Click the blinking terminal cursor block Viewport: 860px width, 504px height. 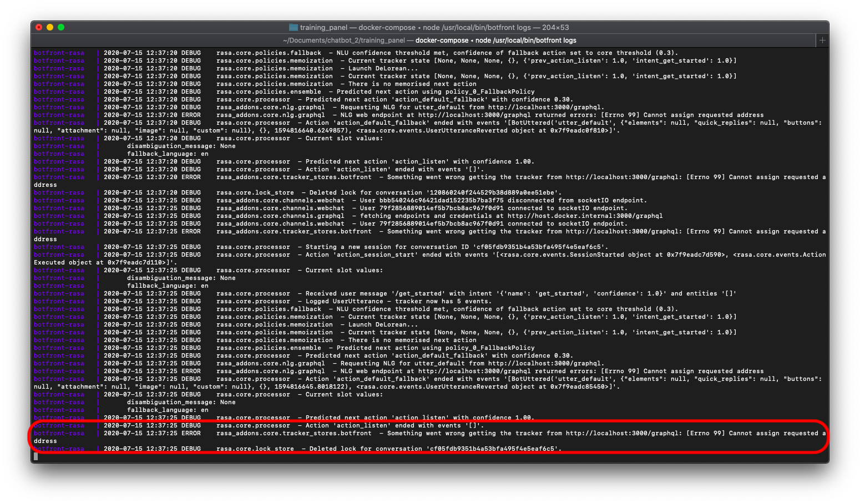coord(36,456)
